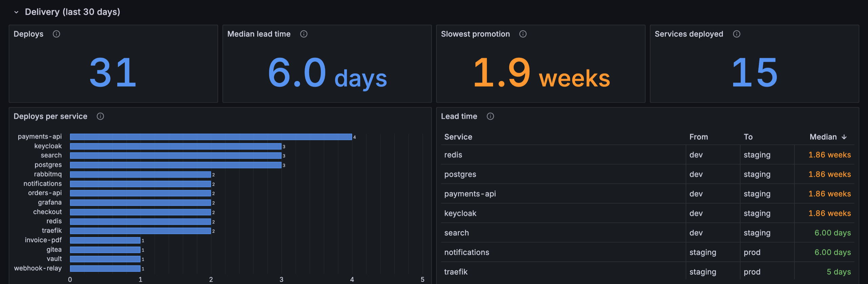Click the payments-api cell in Lead time table
Screen dimensions: 868x284
point(563,194)
